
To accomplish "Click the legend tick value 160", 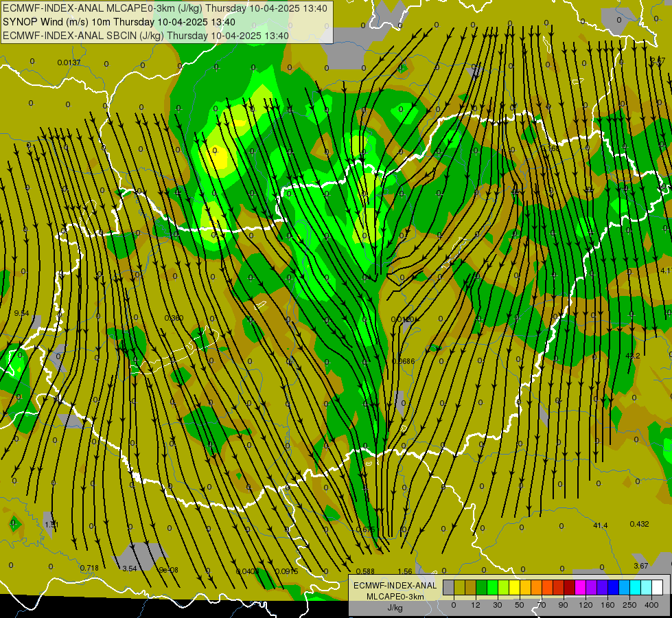I will click(x=607, y=605).
